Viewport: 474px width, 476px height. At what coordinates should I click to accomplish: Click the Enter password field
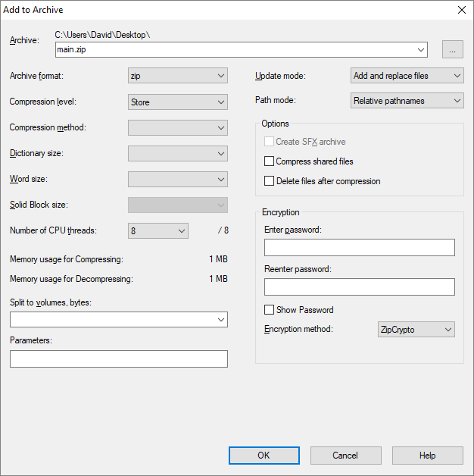pyautogui.click(x=360, y=247)
